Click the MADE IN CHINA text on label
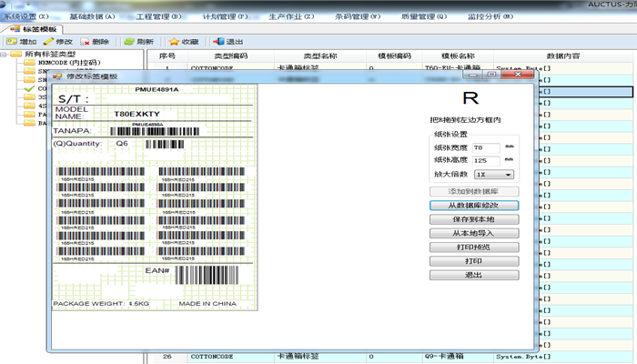Image resolution: width=637 pixels, height=364 pixels. (x=207, y=303)
